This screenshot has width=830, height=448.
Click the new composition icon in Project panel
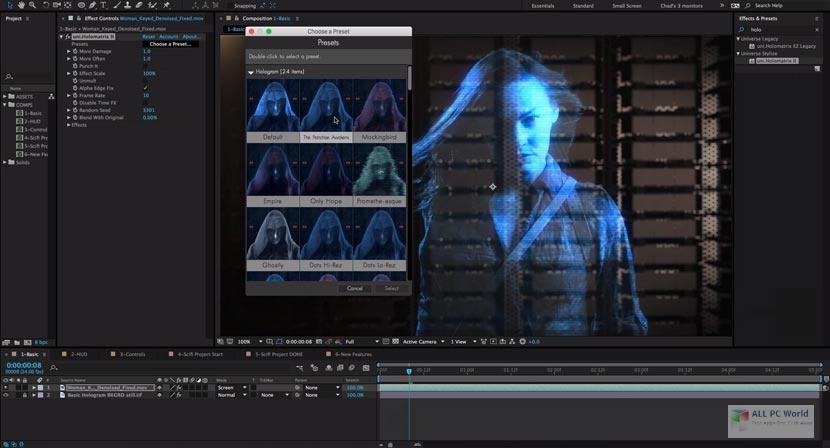pyautogui.click(x=28, y=343)
